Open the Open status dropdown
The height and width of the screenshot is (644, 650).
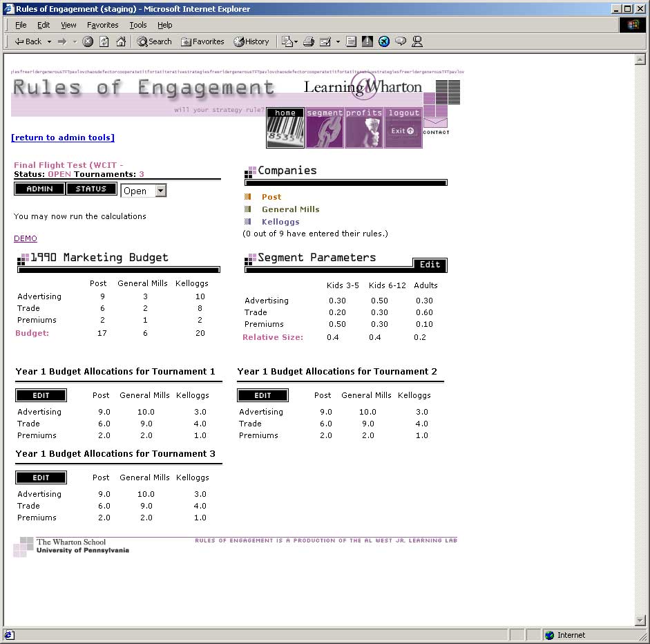[144, 191]
